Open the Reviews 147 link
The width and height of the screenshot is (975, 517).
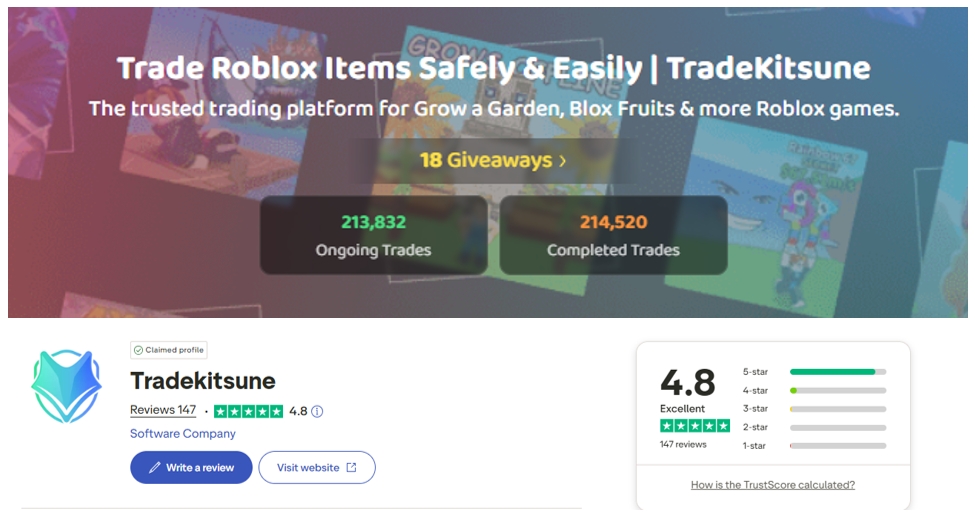pos(163,410)
